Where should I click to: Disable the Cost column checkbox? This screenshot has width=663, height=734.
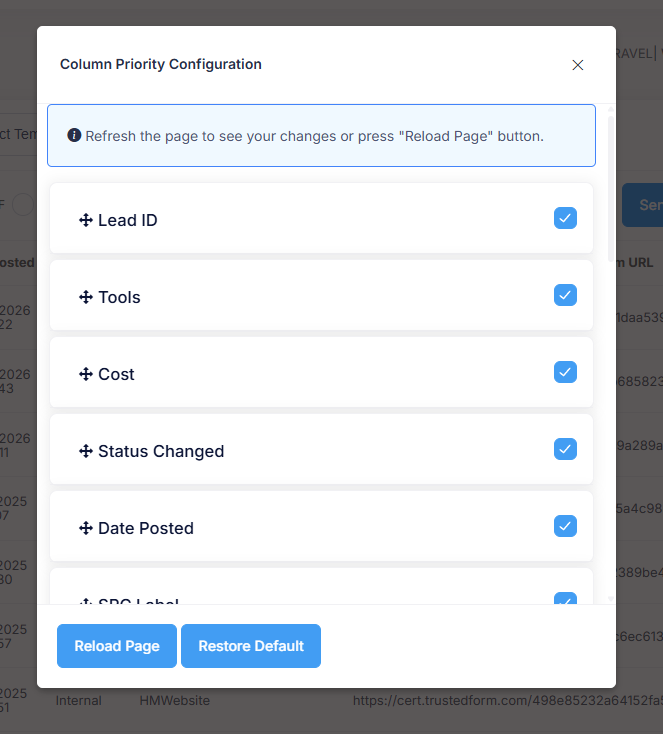coord(565,372)
